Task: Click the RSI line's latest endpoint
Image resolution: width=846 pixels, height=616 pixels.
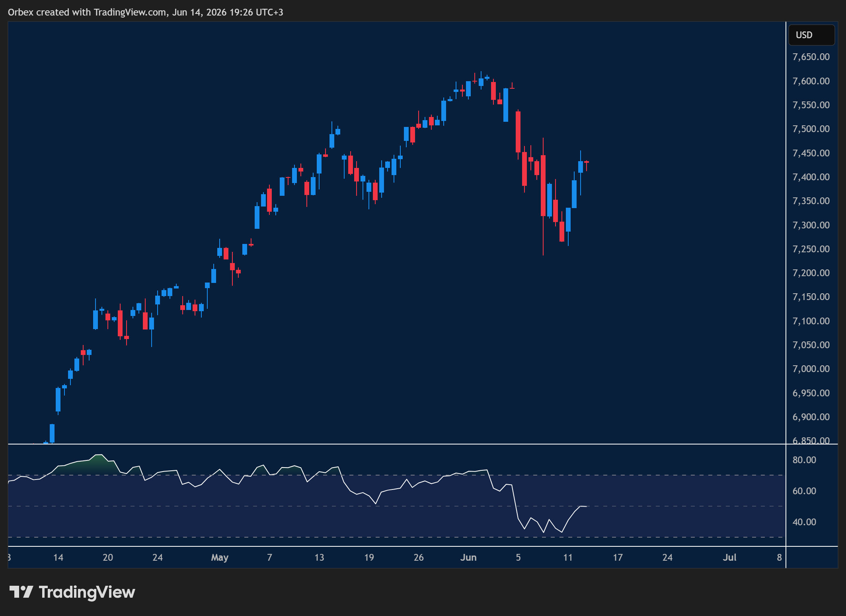Action: coord(586,507)
